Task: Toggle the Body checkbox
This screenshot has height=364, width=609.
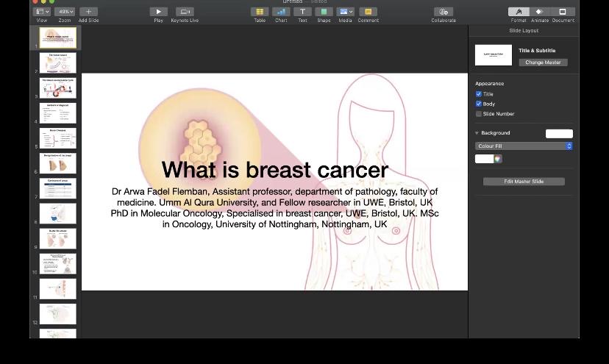Action: tap(479, 104)
